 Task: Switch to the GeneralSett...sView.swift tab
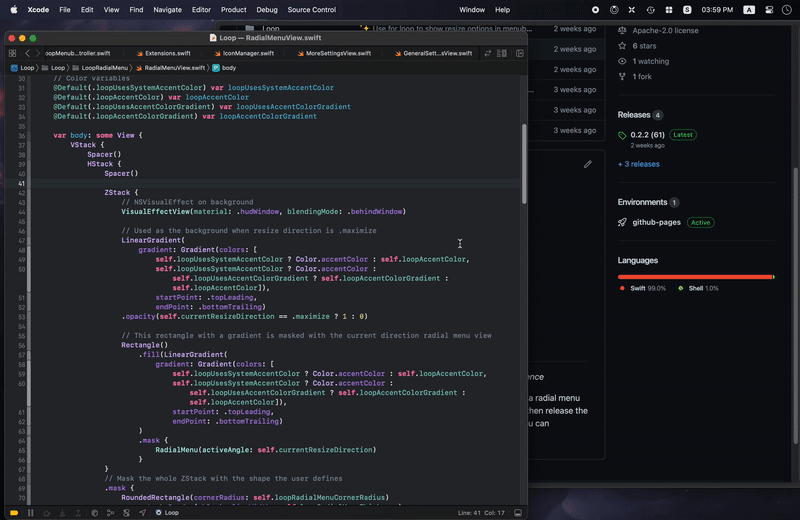(x=434, y=53)
